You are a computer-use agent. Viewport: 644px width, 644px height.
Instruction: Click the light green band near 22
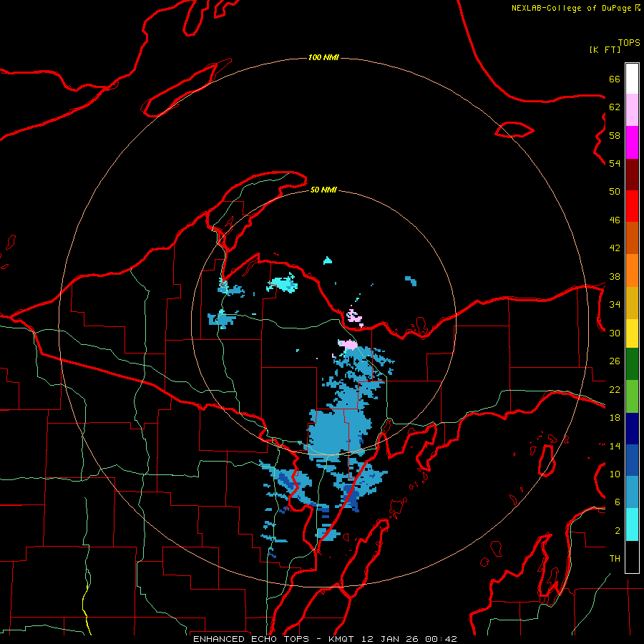(x=632, y=396)
